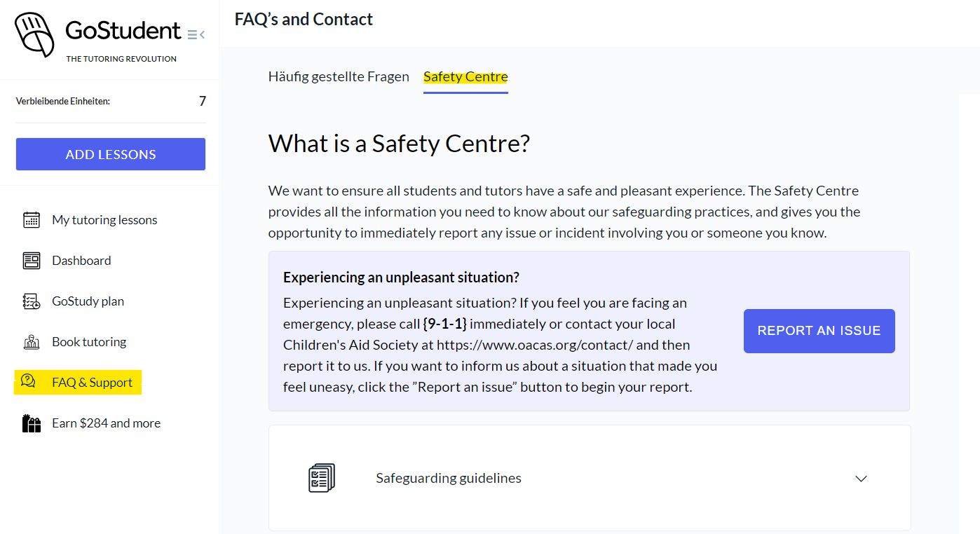Screen dimensions: 980x534
Task: Open the Safeguarding guidelines section
Action: point(449,479)
